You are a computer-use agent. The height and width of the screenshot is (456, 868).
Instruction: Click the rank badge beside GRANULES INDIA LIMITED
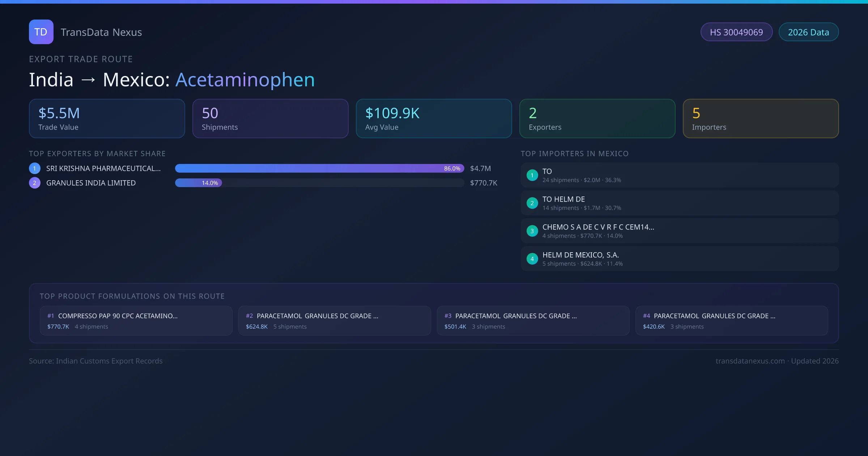click(x=34, y=183)
